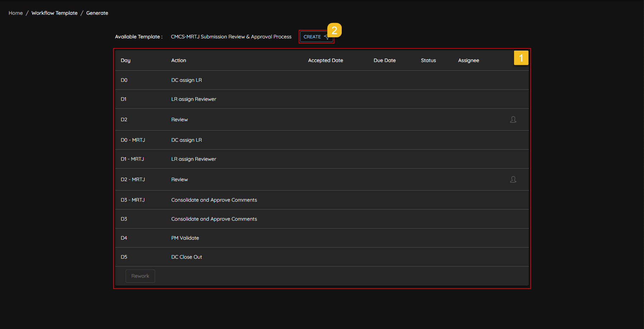Select the D0 - MRTJ DC assign LR row

tap(186, 140)
